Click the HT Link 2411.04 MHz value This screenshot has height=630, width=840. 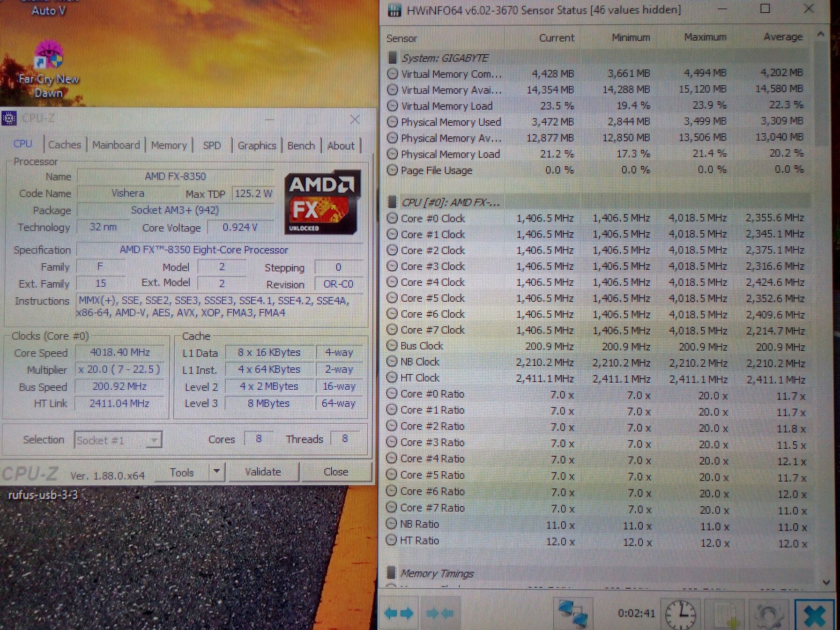pyautogui.click(x=120, y=403)
